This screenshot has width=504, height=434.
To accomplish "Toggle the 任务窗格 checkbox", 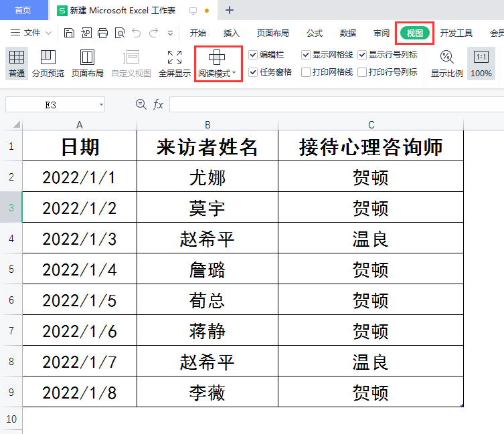I will pyautogui.click(x=253, y=72).
